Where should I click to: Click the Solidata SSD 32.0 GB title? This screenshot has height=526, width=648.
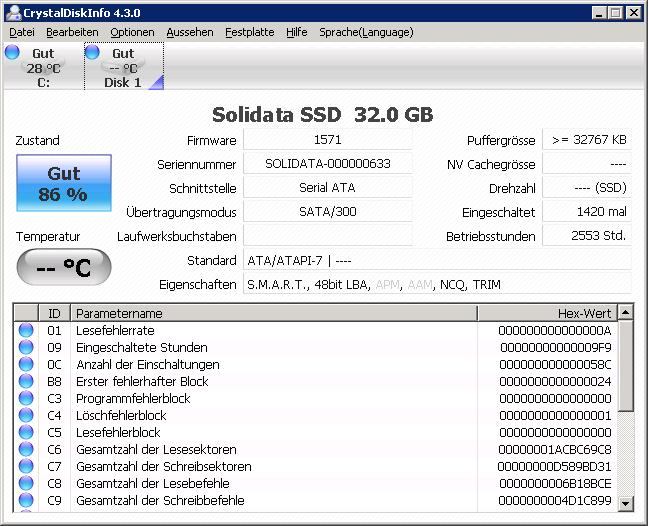click(x=322, y=114)
